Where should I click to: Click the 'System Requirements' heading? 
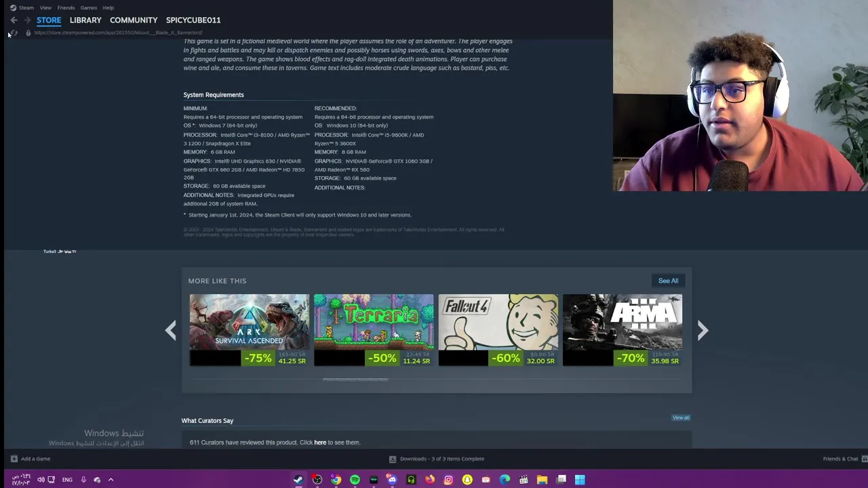click(x=214, y=95)
